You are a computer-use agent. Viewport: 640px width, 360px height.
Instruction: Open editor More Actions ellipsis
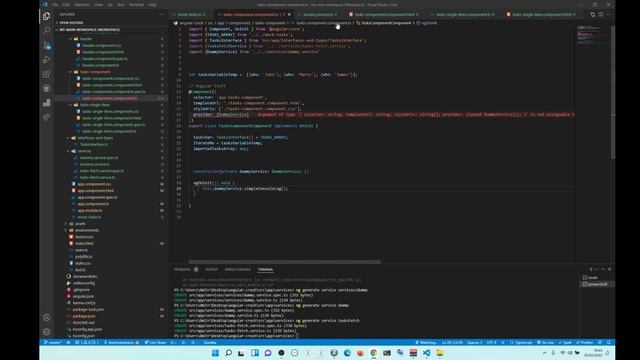608,14
